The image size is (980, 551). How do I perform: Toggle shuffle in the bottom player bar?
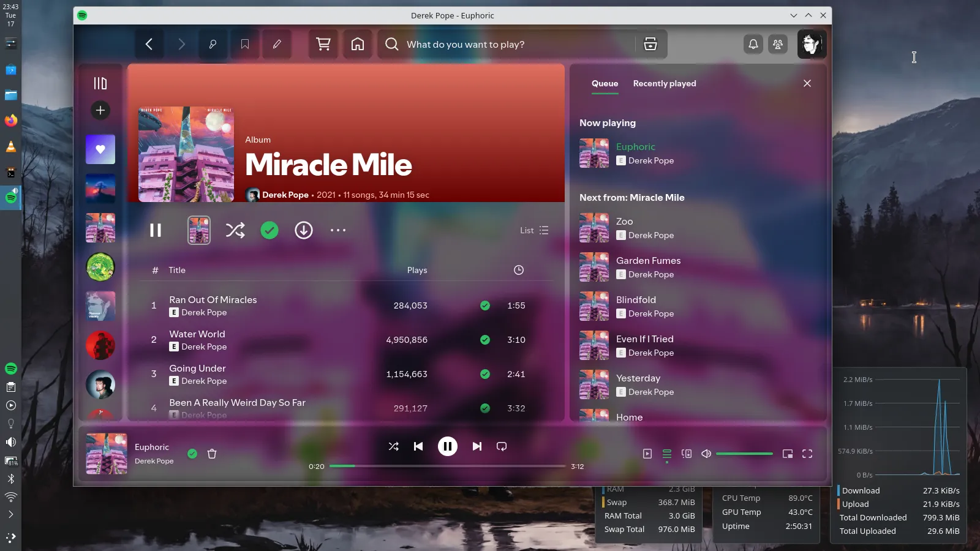pyautogui.click(x=394, y=446)
